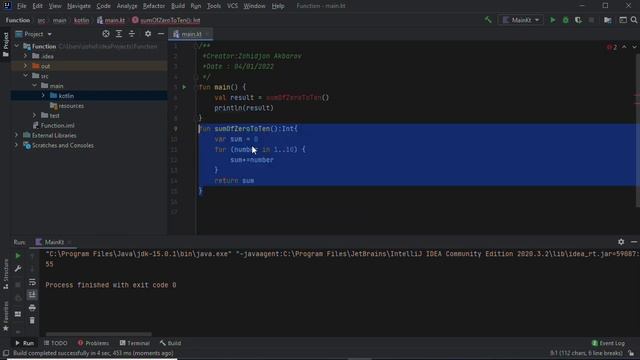Click the grayed-out stop button in toolbar
Screen dimensions: 640x360
point(591,20)
